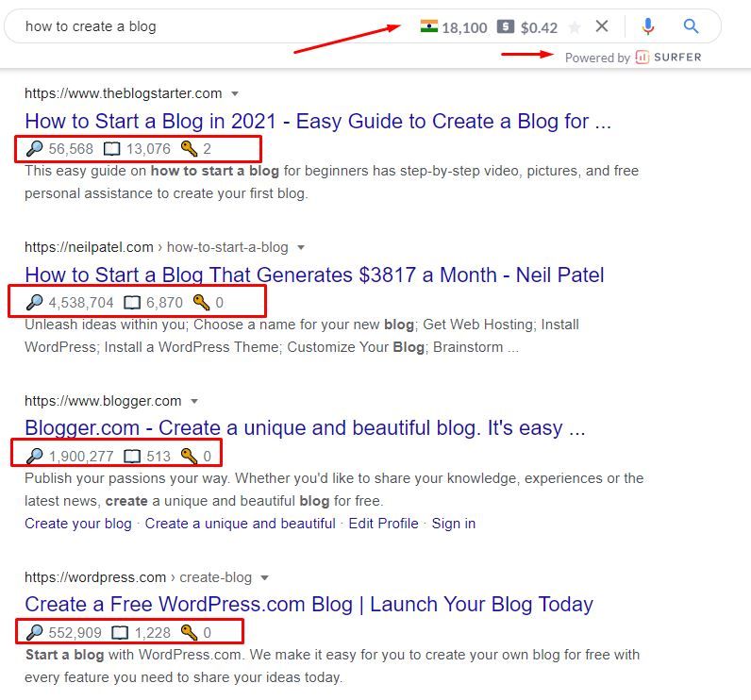Click traffic magnifier icon beside 56,568

[34, 149]
